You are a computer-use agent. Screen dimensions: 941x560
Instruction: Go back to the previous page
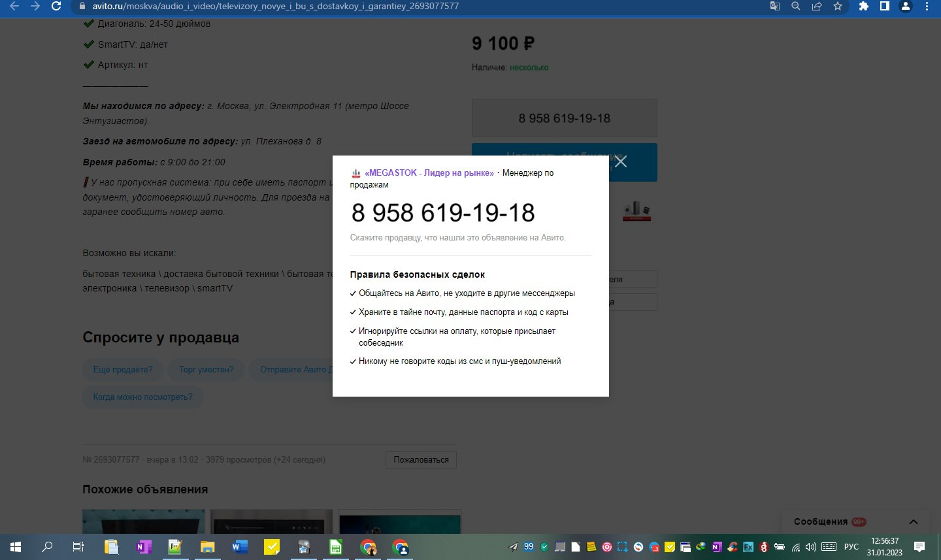14,6
